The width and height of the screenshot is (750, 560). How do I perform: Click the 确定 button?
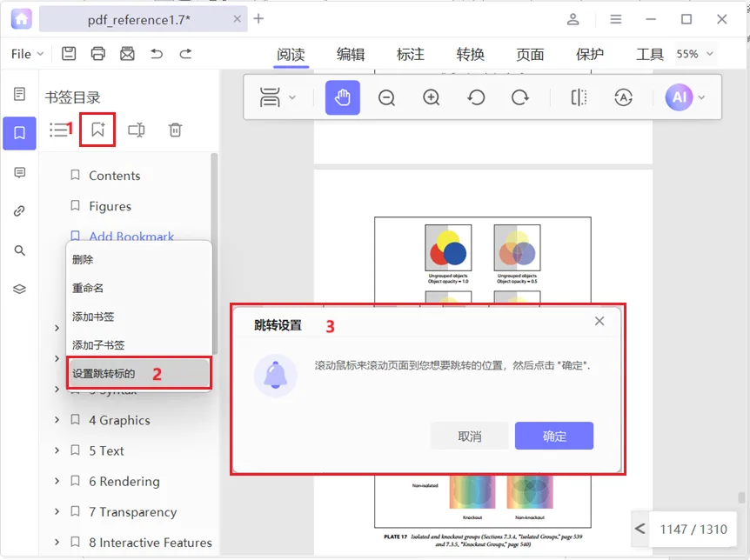(x=554, y=436)
